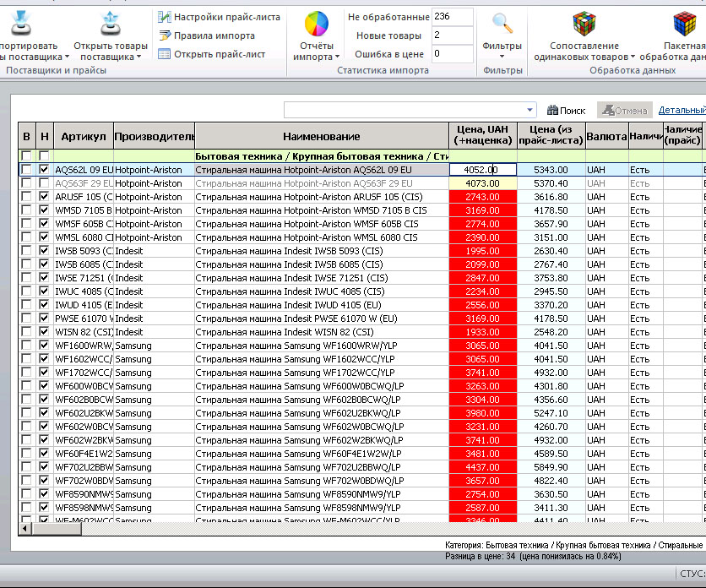Image resolution: width=706 pixels, height=588 pixels.
Task: Click the import supplier goods icon
Action: [21, 24]
